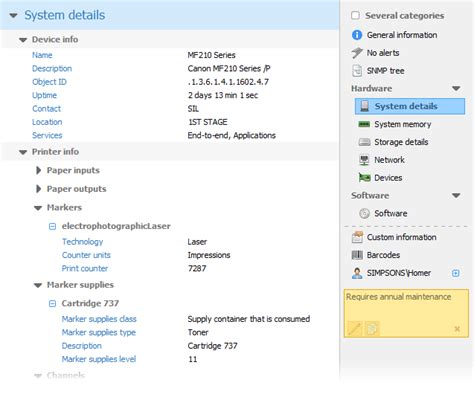Collapse the Hardware category arrow
Screen dimensions: 474x394
(456, 89)
